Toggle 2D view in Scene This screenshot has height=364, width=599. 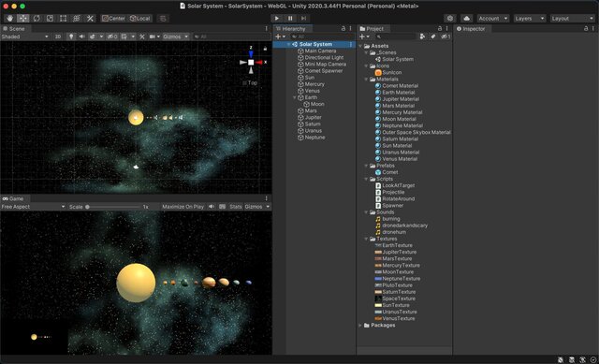(58, 36)
